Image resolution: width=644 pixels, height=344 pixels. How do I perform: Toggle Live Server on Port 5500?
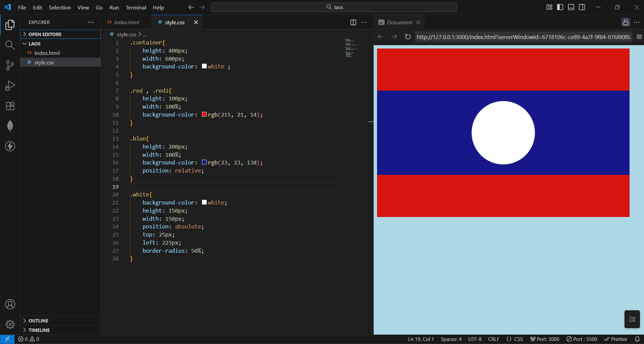click(x=582, y=339)
